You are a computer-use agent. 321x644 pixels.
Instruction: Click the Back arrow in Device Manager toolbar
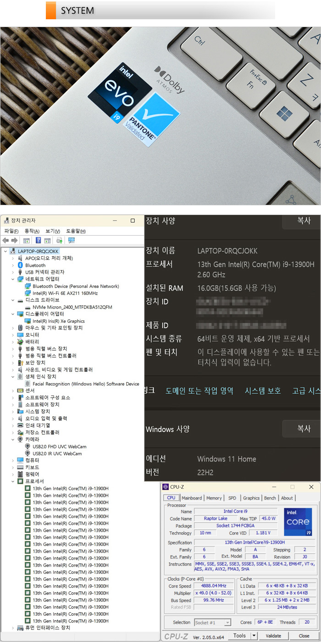tap(6, 240)
